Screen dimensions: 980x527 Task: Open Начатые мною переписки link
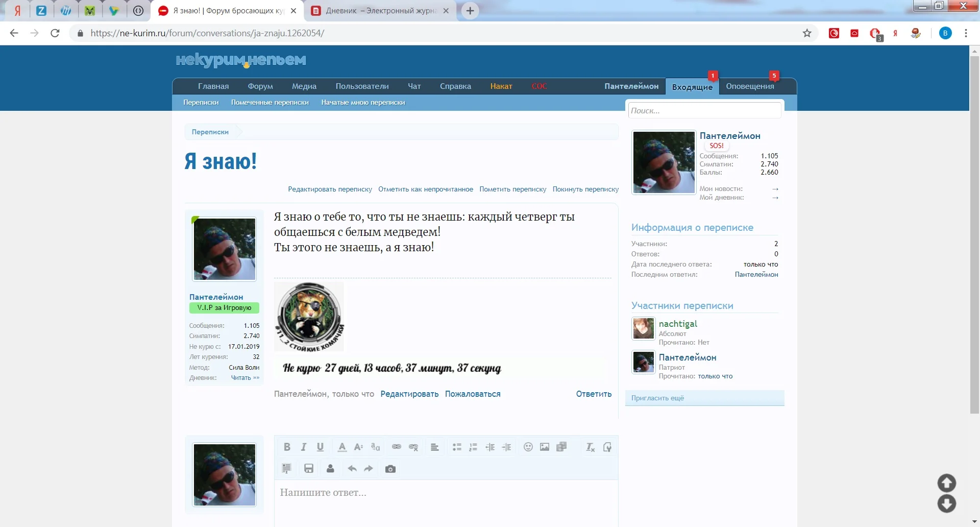pos(363,103)
